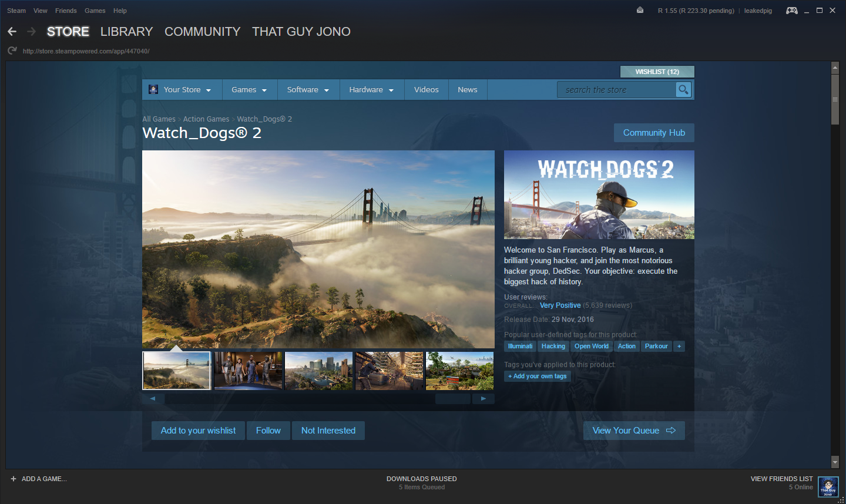The width and height of the screenshot is (846, 504).
Task: Open Big Picture mode controller icon
Action: click(x=792, y=11)
